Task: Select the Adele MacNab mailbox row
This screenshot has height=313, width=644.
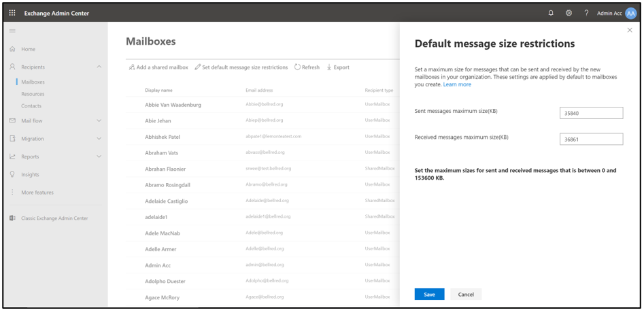Action: pyautogui.click(x=263, y=233)
